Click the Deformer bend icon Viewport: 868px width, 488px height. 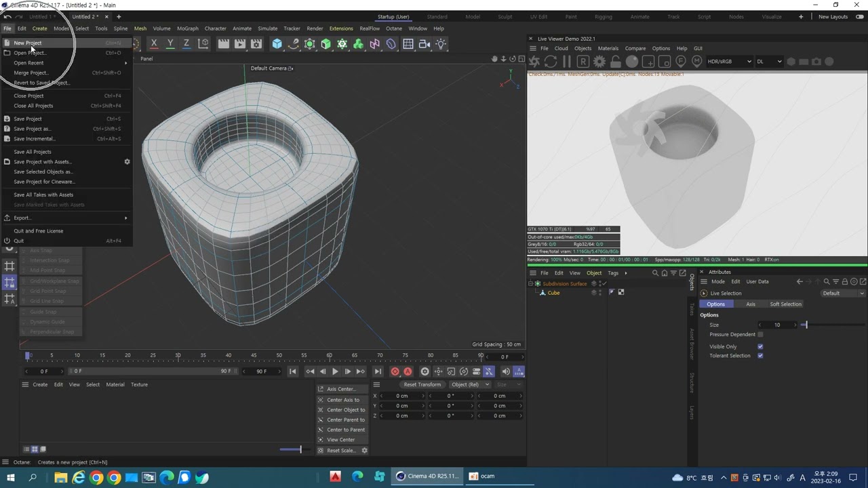tap(391, 44)
